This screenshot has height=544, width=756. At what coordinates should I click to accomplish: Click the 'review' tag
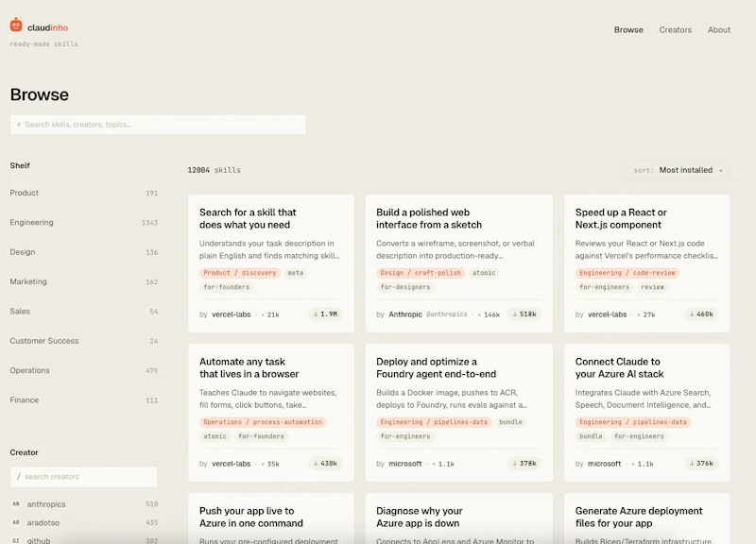(652, 287)
